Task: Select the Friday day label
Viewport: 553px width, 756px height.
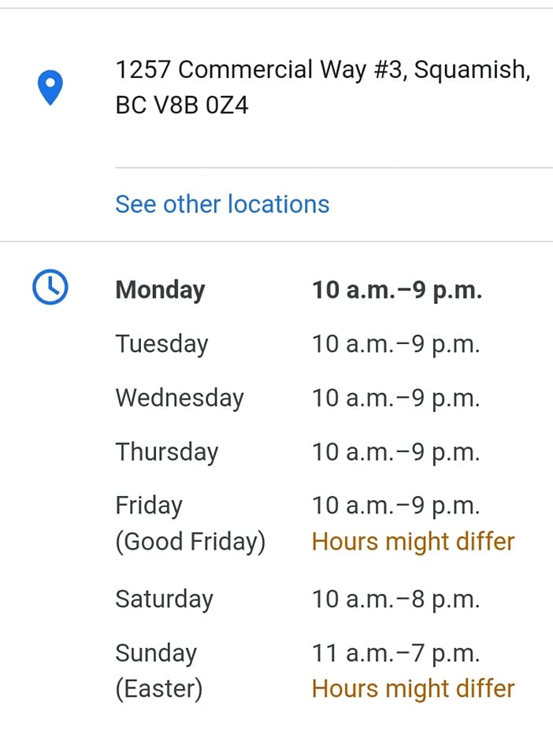Action: click(149, 506)
